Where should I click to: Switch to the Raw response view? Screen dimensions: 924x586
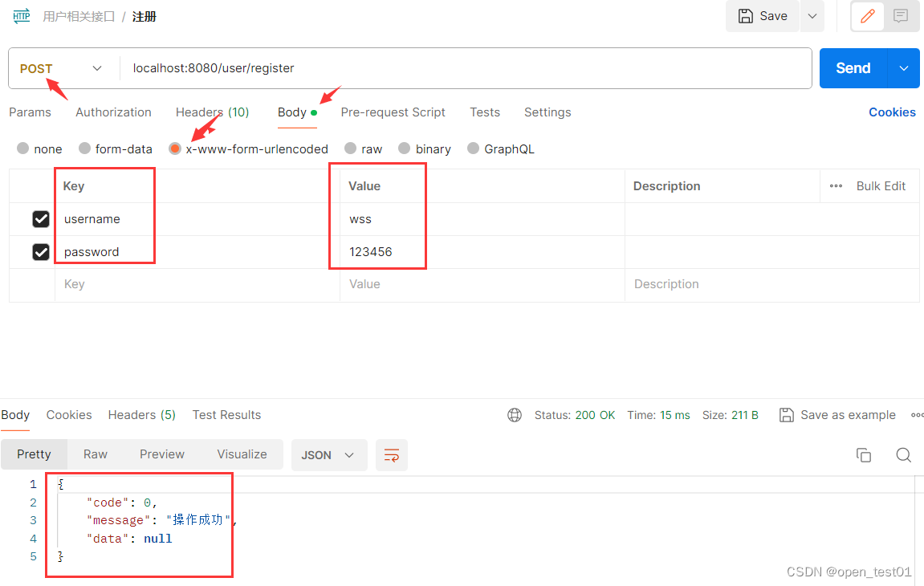tap(95, 454)
